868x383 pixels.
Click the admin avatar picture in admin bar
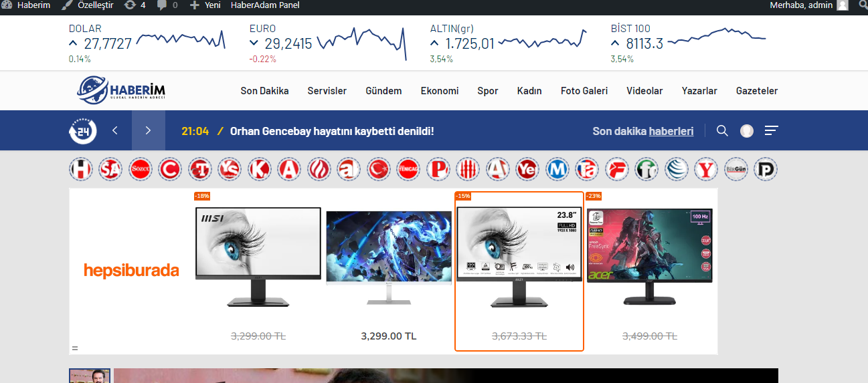(843, 5)
